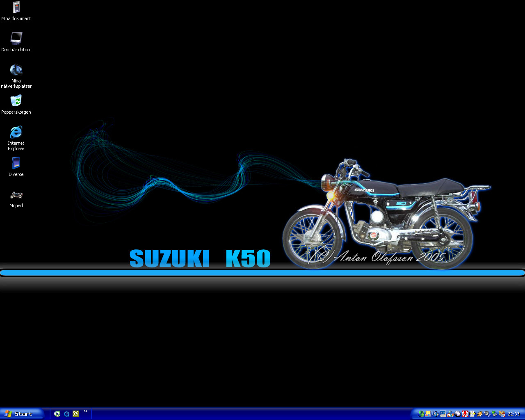Select the Den här datorn icon

[x=16, y=42]
